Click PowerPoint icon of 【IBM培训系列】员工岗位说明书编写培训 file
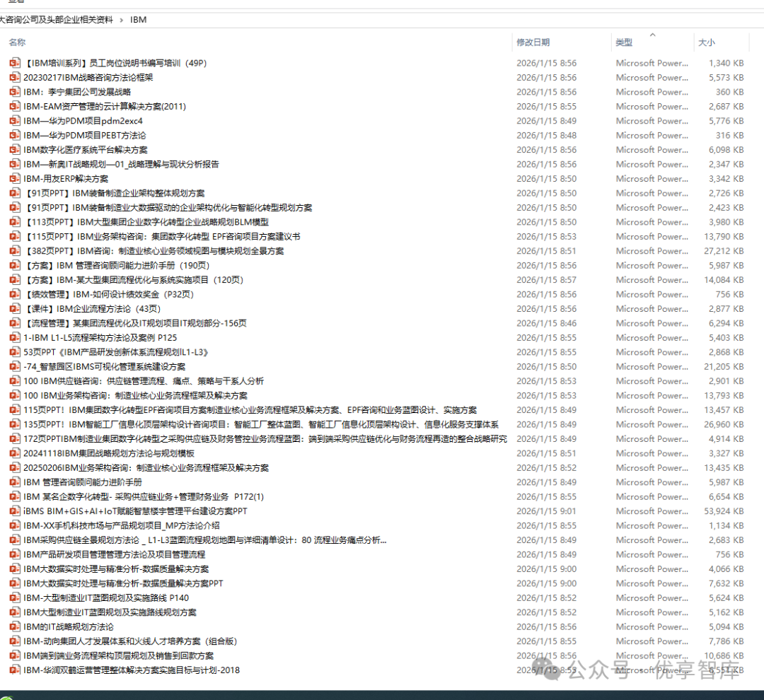Image resolution: width=764 pixels, height=700 pixels. tap(15, 63)
